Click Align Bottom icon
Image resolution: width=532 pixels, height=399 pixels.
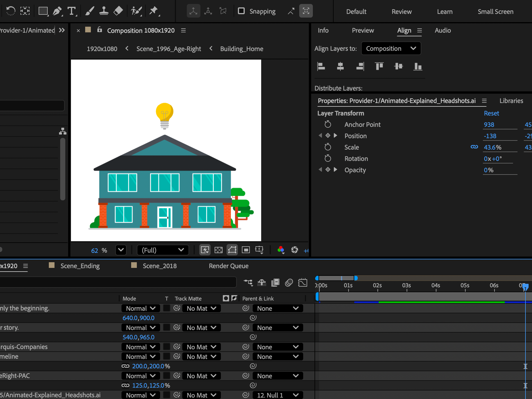[x=418, y=66]
